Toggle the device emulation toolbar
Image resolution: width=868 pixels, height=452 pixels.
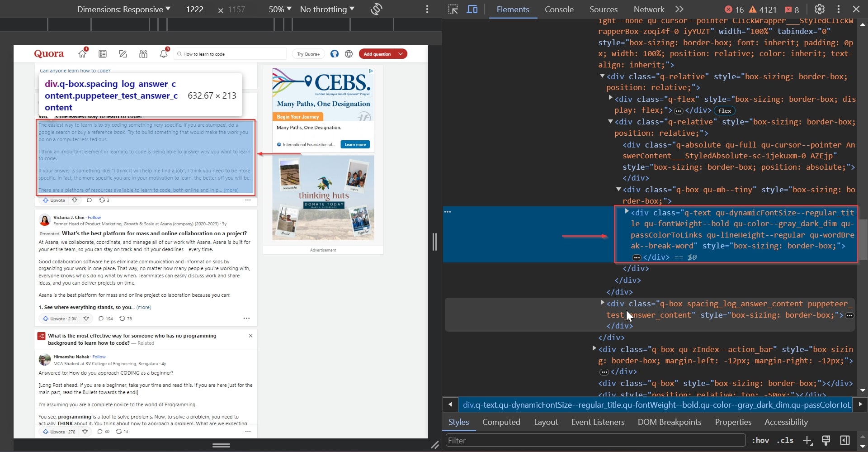tap(472, 9)
